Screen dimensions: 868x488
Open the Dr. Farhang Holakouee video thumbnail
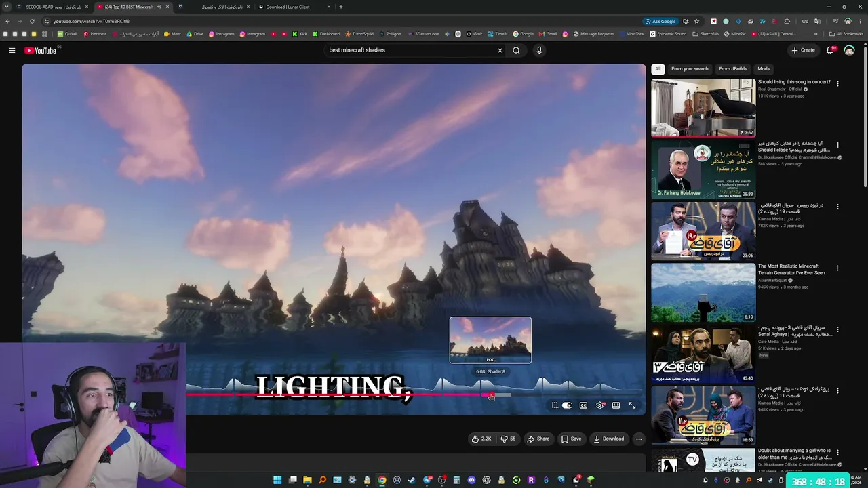[x=703, y=169]
